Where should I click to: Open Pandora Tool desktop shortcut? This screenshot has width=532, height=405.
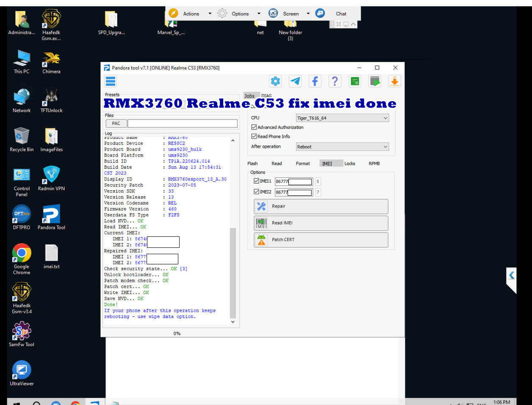coord(51,217)
